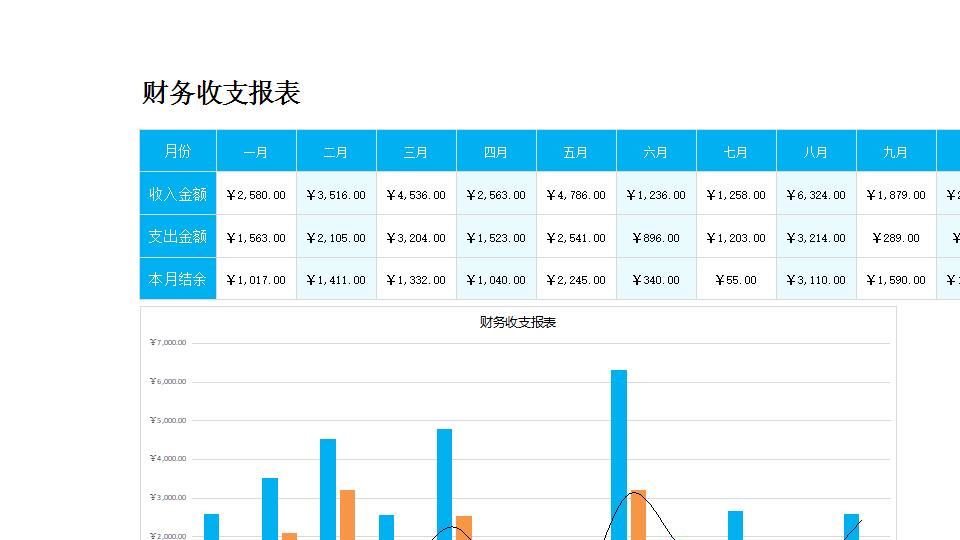The image size is (960, 540).
Task: Select balance cell ¥340.00
Action: click(x=656, y=279)
